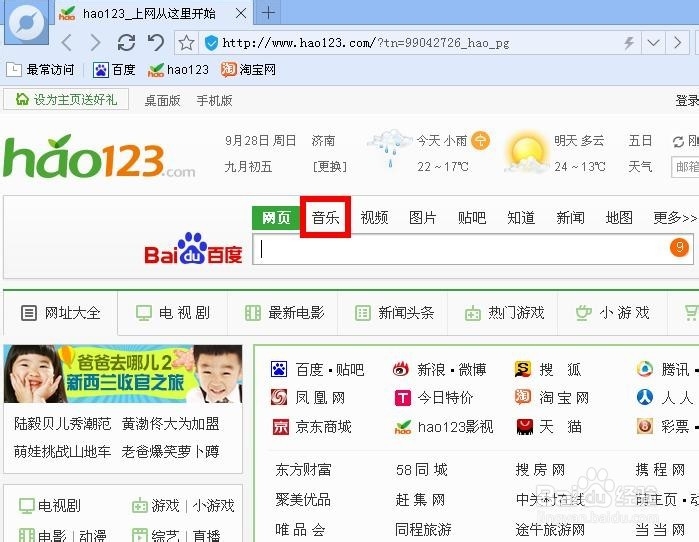The image size is (699, 542).
Task: Open the 黄渤佟大为加盟 headline
Action: point(170,423)
